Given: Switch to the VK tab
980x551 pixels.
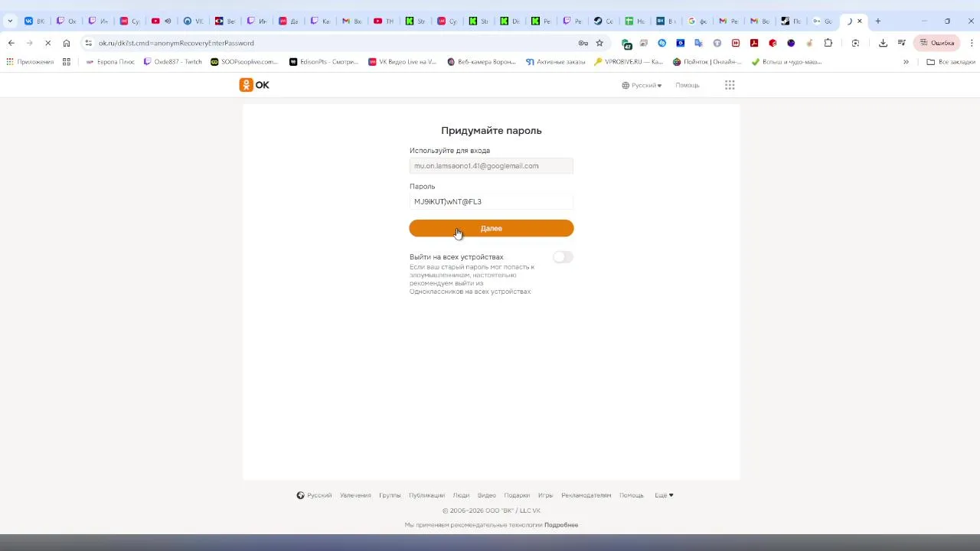Looking at the screenshot, I should tap(34, 21).
